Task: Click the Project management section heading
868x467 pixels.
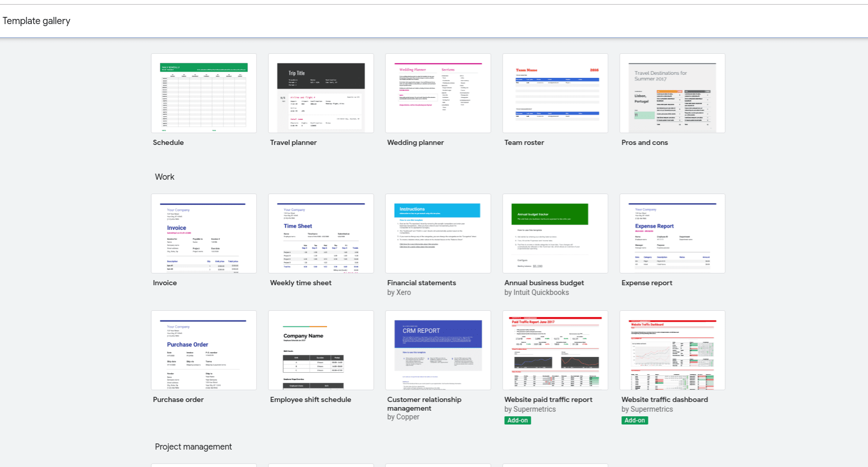Action: (193, 447)
